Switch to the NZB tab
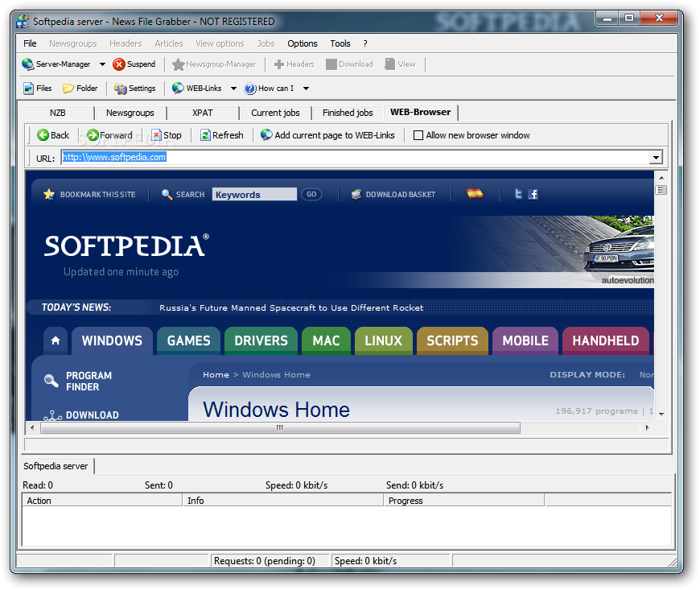Image resolution: width=700 pixels, height=590 pixels. [58, 113]
